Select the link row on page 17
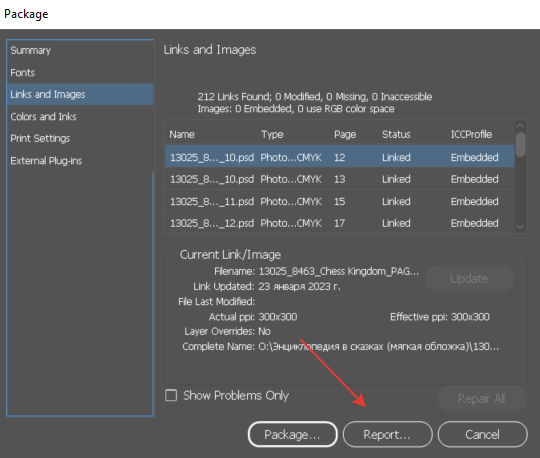 point(340,223)
